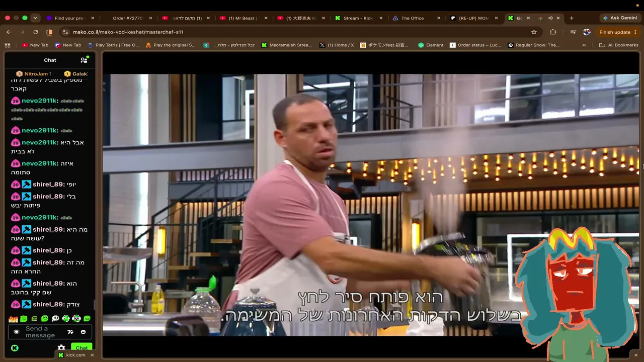This screenshot has height=362, width=644.
Task: Open the Home / X bookmark
Action: point(337,45)
